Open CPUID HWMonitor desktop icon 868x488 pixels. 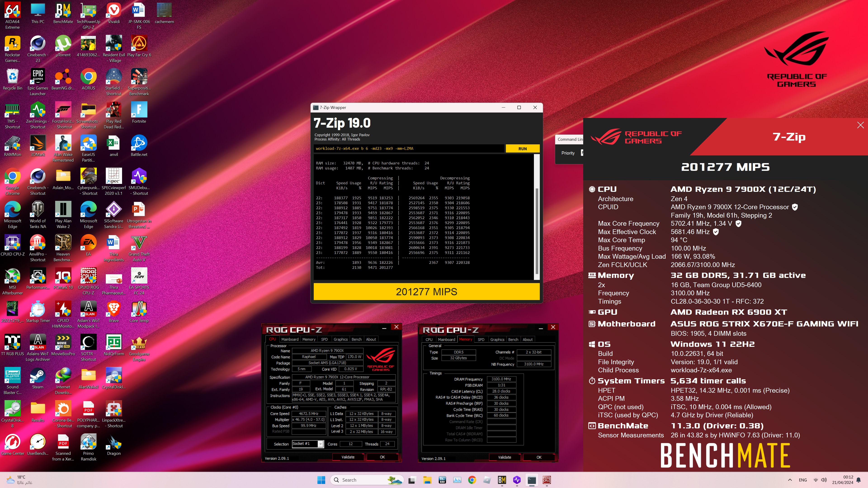(x=63, y=314)
